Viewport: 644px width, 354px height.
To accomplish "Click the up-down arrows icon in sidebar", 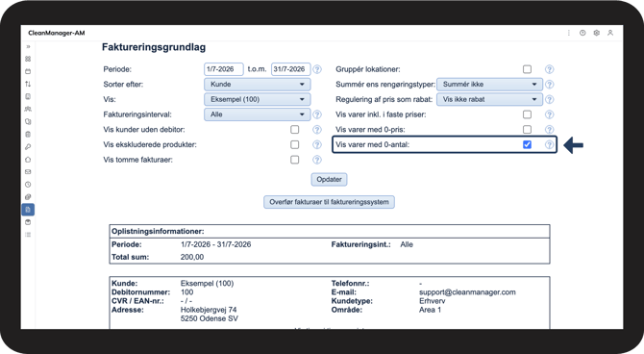I will pyautogui.click(x=28, y=84).
